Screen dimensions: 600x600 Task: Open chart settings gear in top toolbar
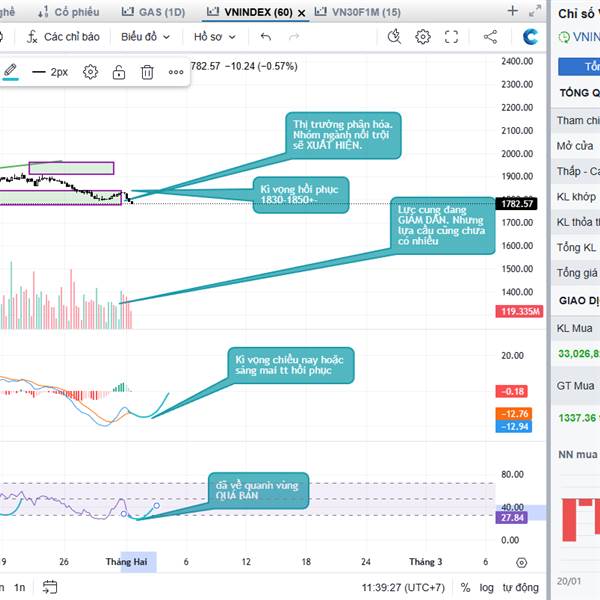click(423, 37)
